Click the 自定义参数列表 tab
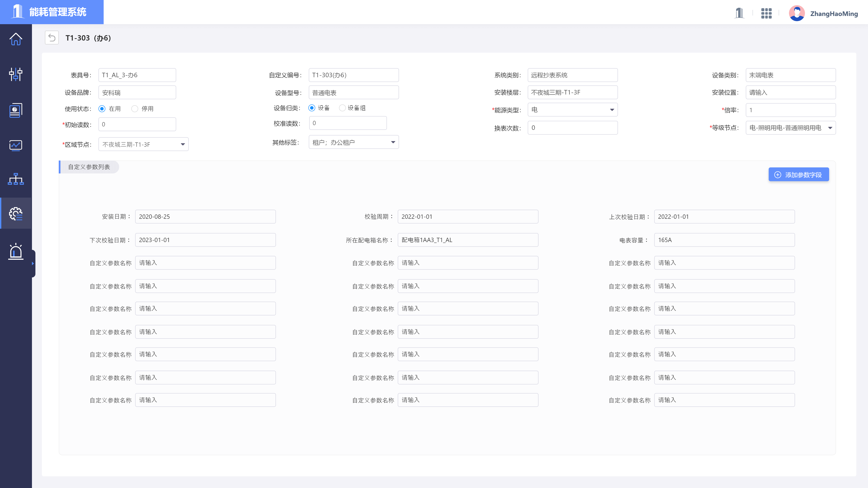This screenshot has height=488, width=868. coord(89,167)
